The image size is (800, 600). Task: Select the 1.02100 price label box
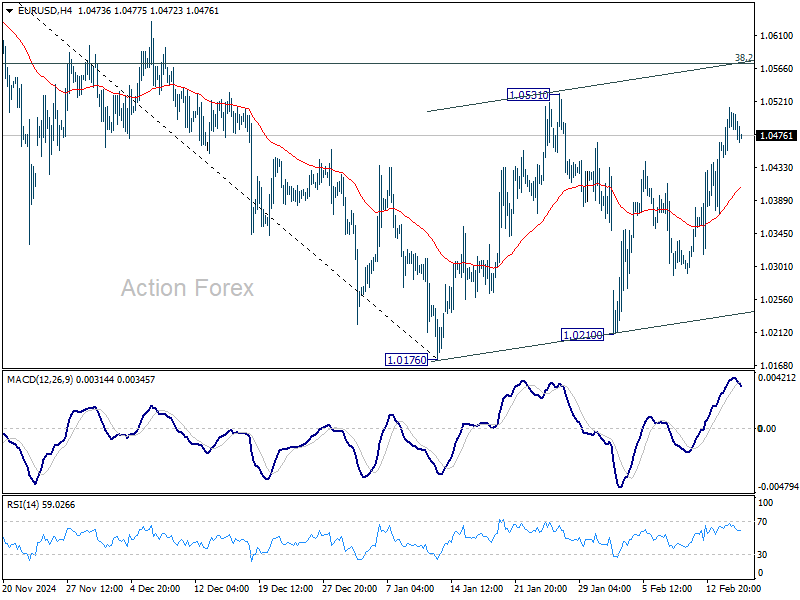[x=582, y=335]
